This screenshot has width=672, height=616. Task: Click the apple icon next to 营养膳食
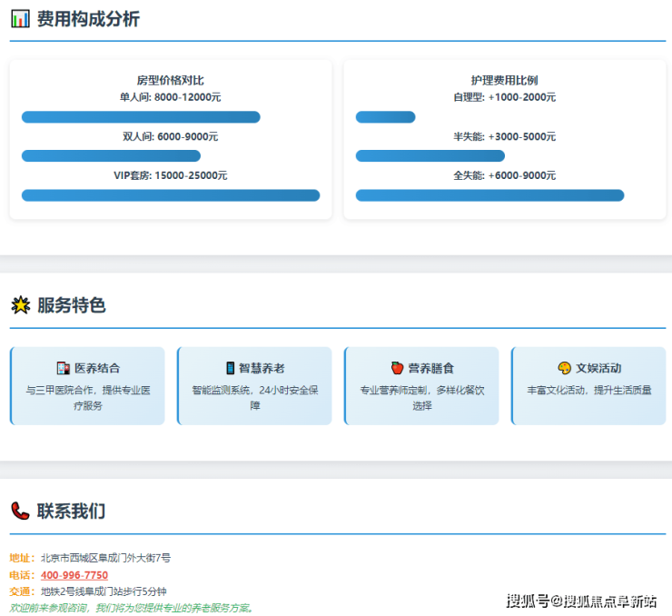point(397,368)
